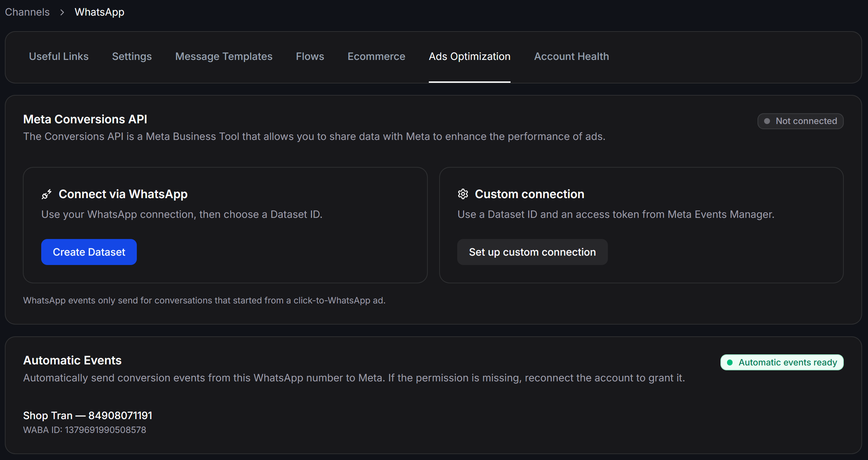Click the breadcrumb chevron after Channels

pos(62,12)
